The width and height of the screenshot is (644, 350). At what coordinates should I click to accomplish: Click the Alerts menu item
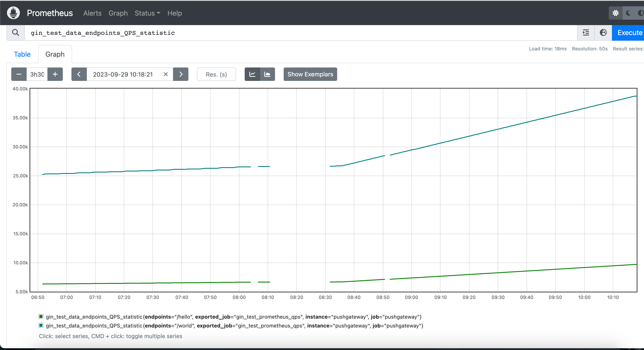click(x=91, y=13)
